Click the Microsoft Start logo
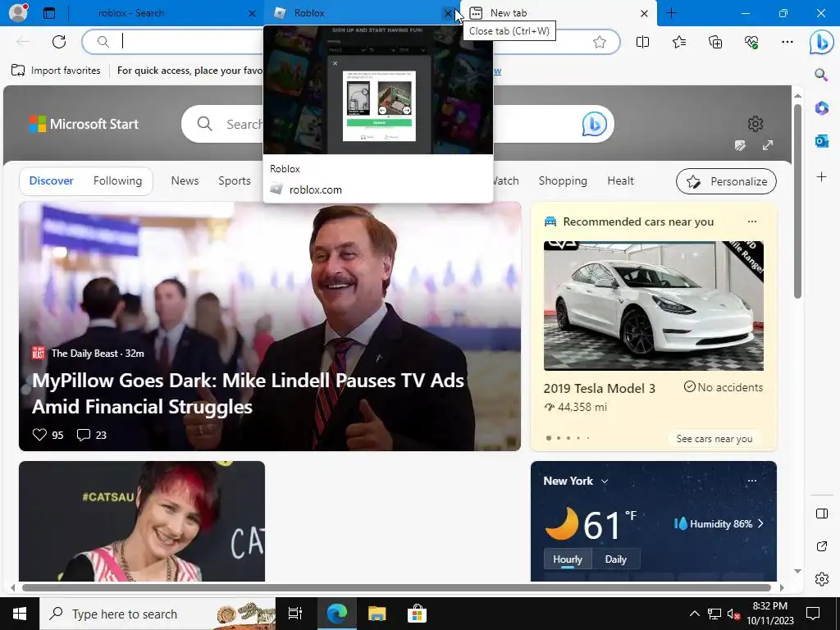This screenshot has height=630, width=840. coord(84,124)
